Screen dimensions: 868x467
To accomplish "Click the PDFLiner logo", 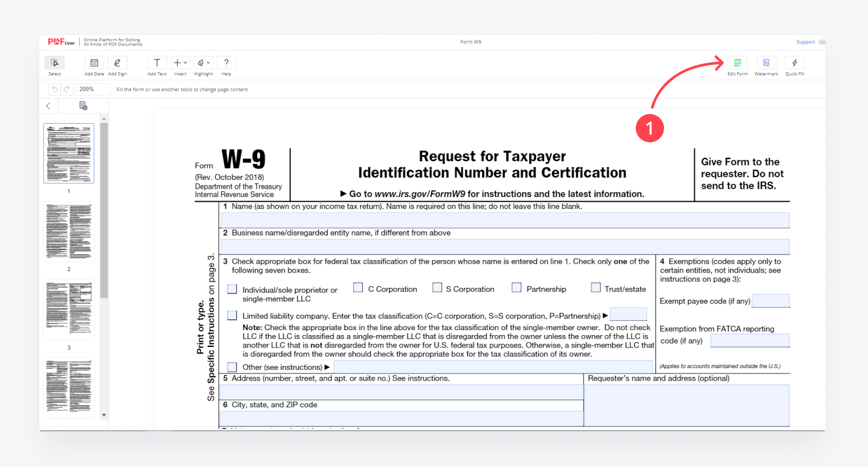I will click(x=61, y=42).
